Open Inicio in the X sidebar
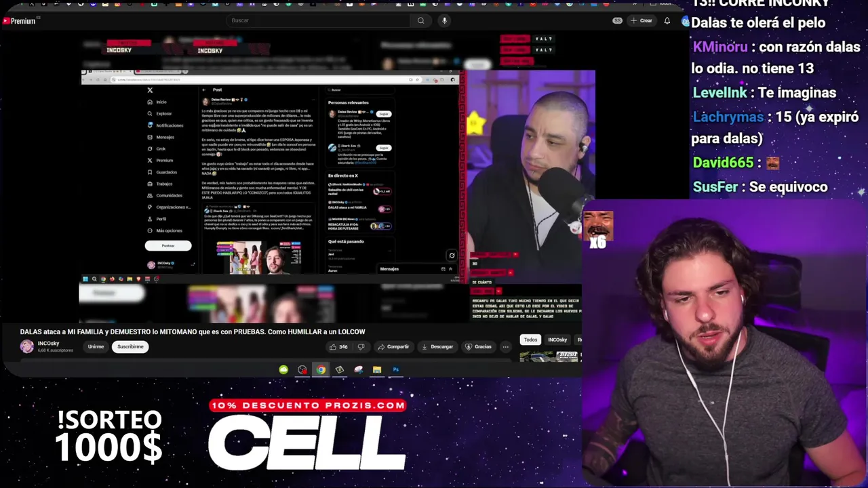Viewport: 868px width, 488px height. (157, 102)
